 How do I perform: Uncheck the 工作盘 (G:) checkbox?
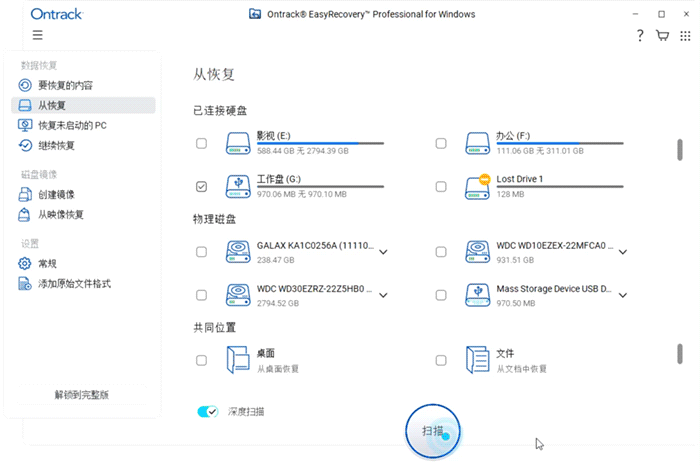click(201, 187)
